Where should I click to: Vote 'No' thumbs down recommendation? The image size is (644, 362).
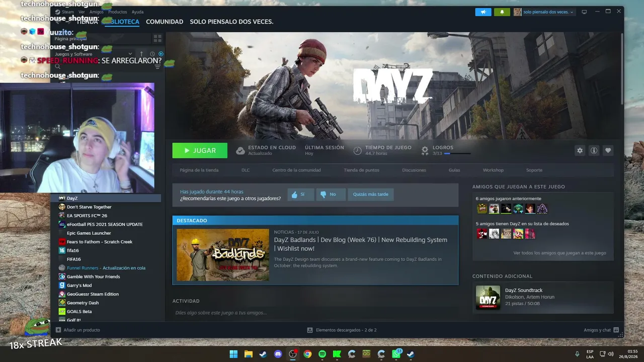[331, 195]
